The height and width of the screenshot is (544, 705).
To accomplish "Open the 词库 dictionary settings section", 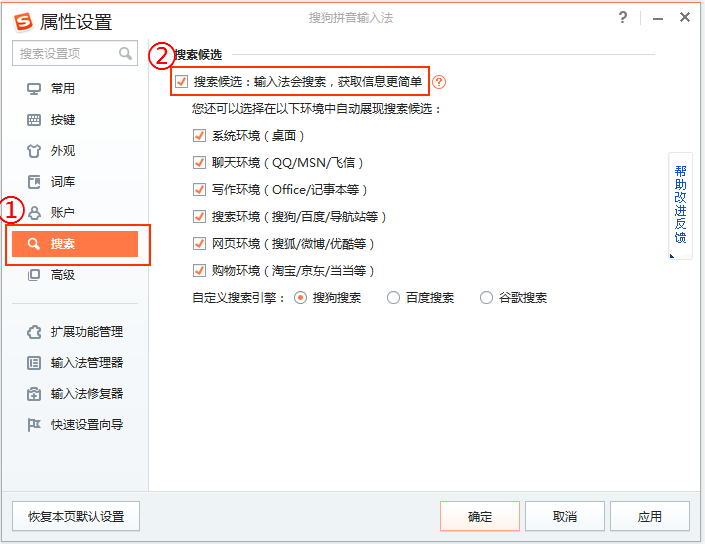I will (63, 182).
